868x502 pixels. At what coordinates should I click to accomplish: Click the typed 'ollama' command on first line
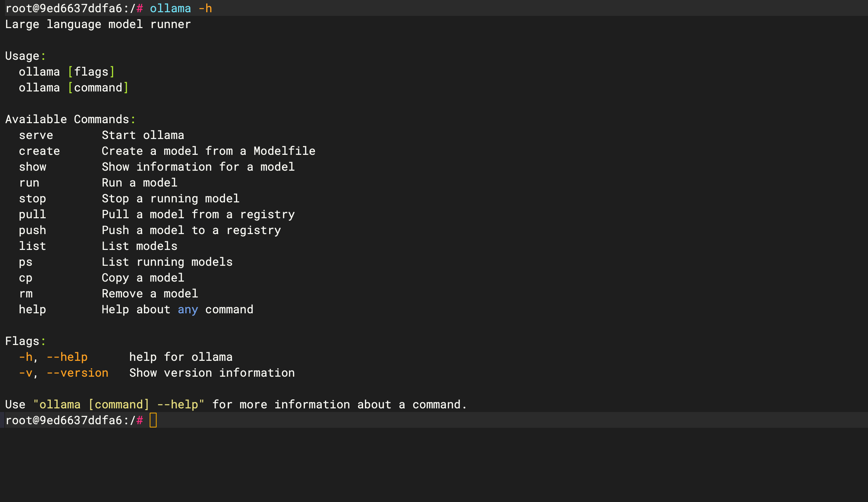[x=170, y=8]
